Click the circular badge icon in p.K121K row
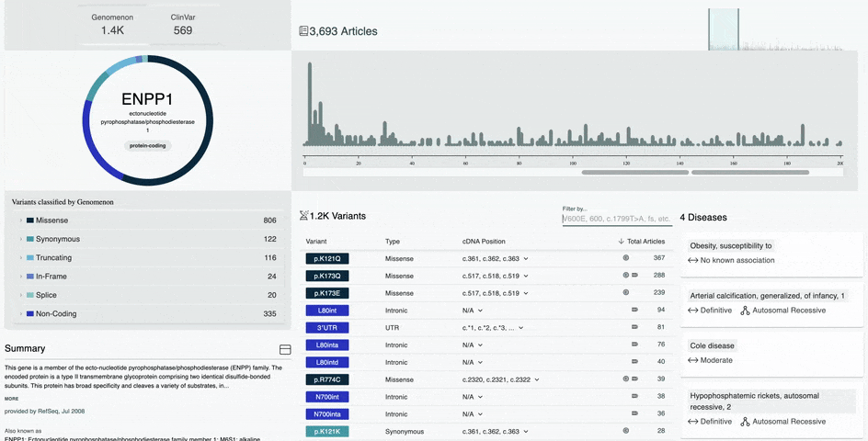Screen dimensions: 868x441 626,431
